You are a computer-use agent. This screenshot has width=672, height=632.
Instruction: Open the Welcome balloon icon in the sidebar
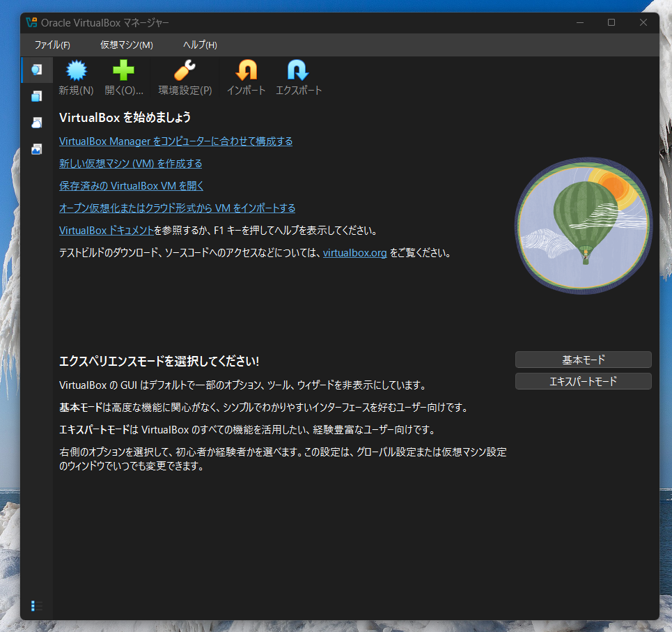[x=36, y=69]
